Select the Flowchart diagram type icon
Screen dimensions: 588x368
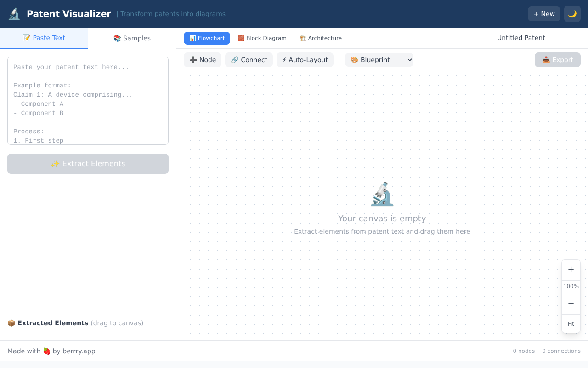(x=192, y=38)
